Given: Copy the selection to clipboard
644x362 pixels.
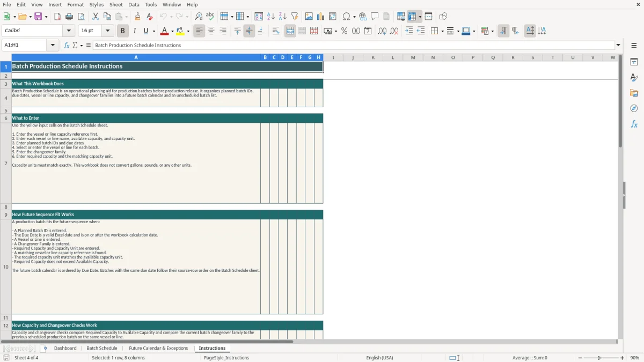Looking at the screenshot, I should (x=107, y=17).
